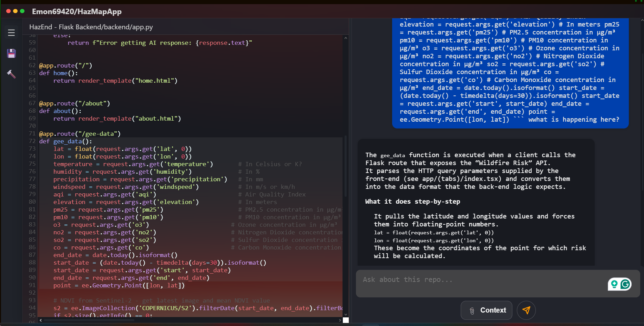Click the editor's horizontal scrollbar thumb
The height and width of the screenshot is (326, 644).
point(89,320)
